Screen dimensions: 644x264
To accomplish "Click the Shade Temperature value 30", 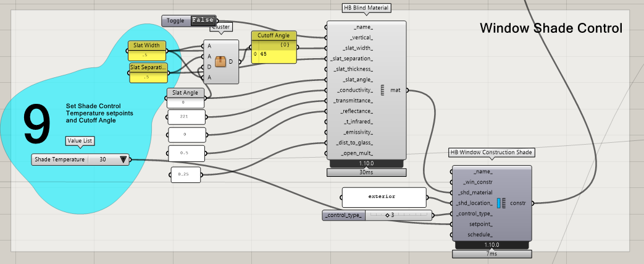I will (x=102, y=160).
